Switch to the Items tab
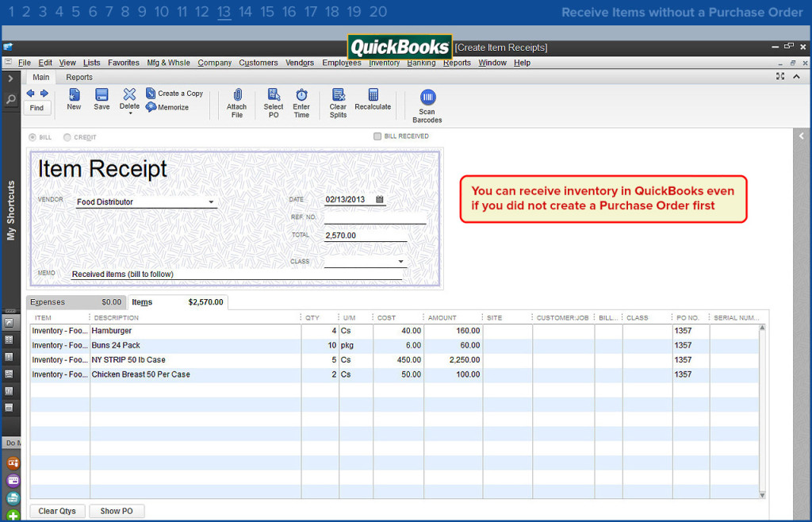 click(178, 302)
